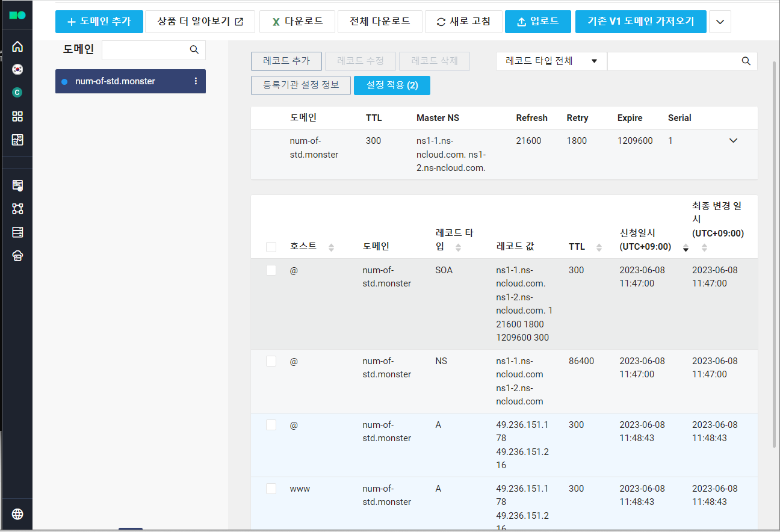The height and width of the screenshot is (532, 780).
Task: Click the 도메인 추가 button
Action: pyautogui.click(x=99, y=22)
